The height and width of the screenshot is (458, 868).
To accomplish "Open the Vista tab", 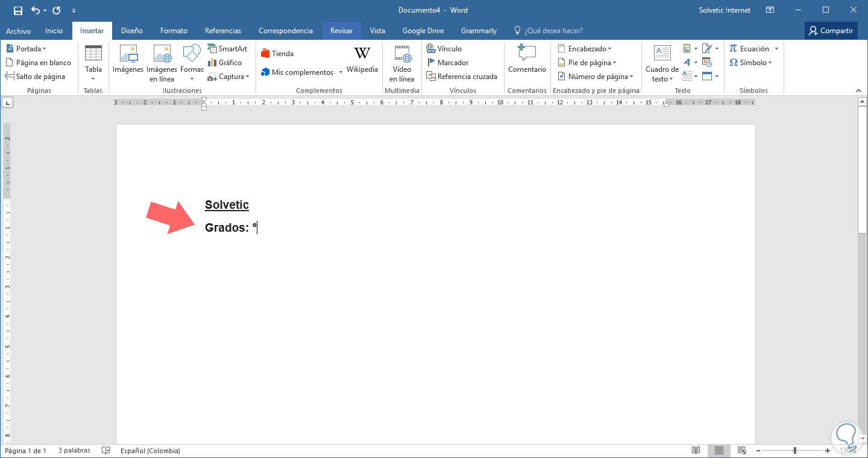I will click(x=377, y=31).
